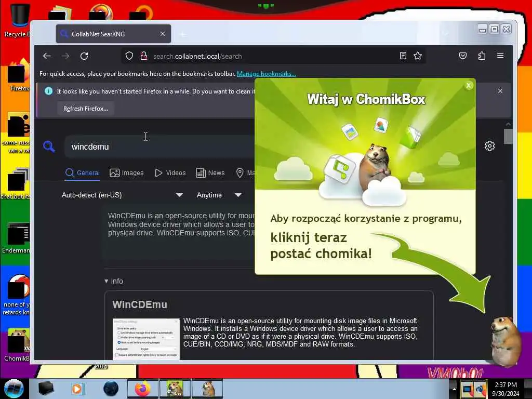Viewport: 532px width, 399px height.
Task: Close the CollabNet SearXNG tab
Action: (x=163, y=34)
